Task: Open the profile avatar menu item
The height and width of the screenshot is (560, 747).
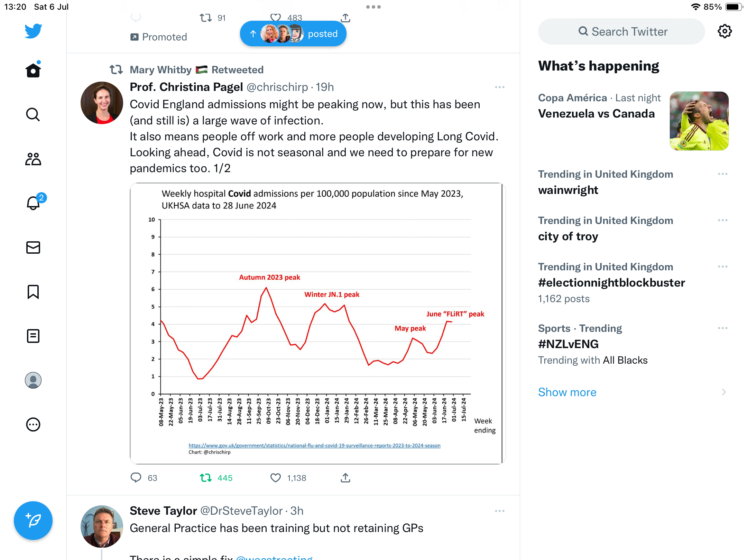Action: coord(33,380)
